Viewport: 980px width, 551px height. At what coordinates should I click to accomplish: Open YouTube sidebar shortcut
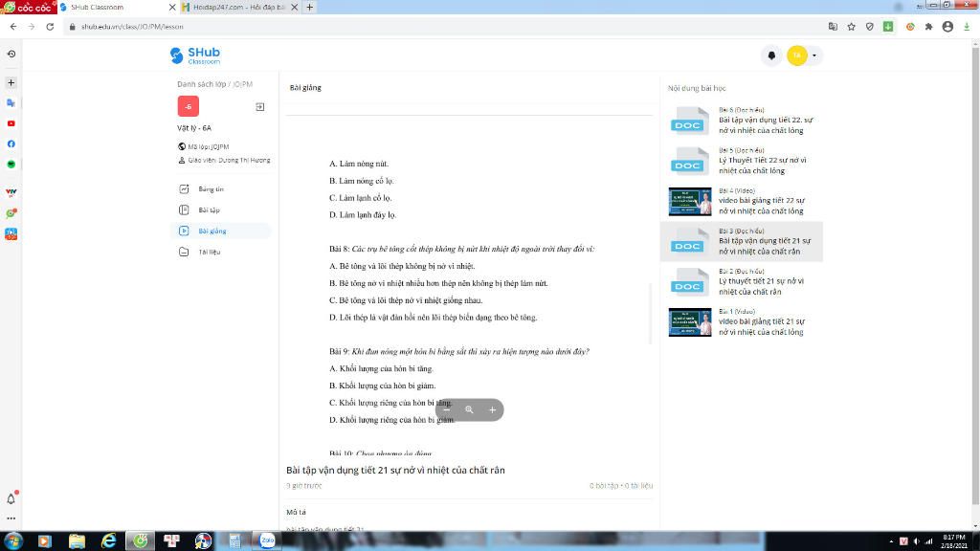11,123
